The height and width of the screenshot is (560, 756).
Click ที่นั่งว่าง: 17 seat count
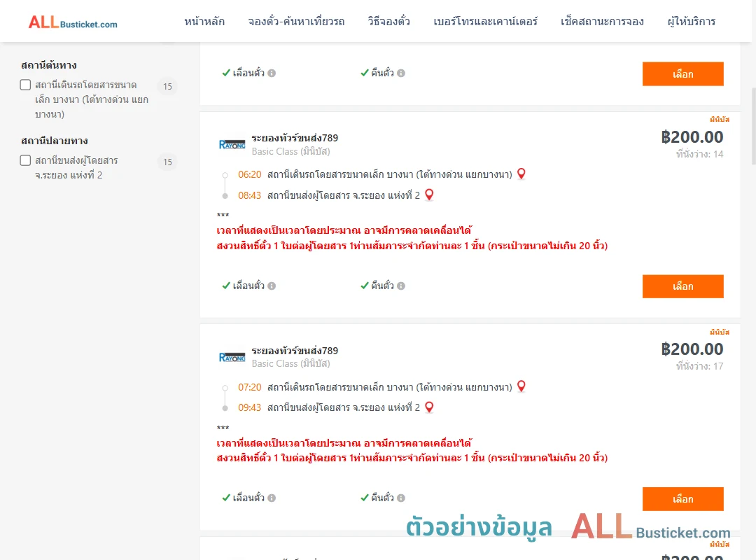point(699,366)
